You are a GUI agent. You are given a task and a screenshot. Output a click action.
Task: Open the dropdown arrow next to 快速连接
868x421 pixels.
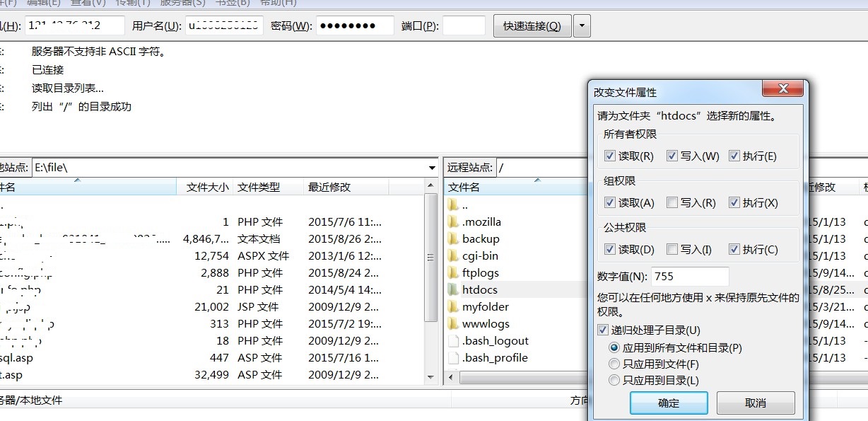[x=582, y=27]
